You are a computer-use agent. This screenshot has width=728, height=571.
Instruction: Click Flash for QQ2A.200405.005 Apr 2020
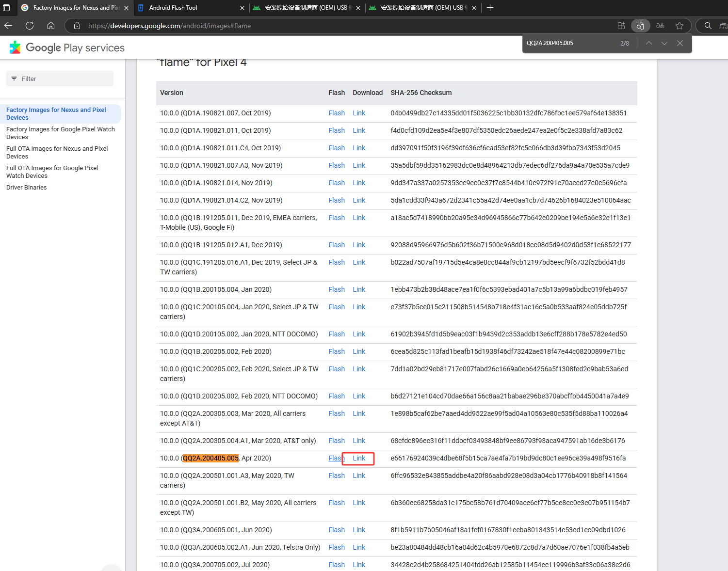336,458
